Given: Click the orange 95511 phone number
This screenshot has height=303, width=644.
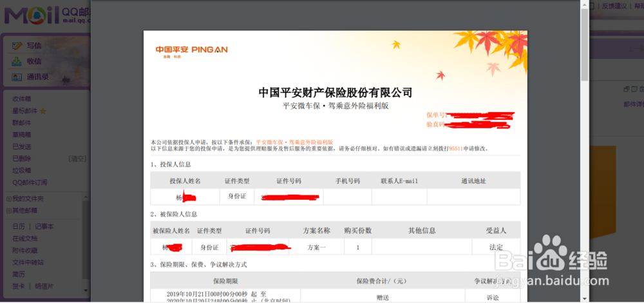Looking at the screenshot, I should click(456, 148).
